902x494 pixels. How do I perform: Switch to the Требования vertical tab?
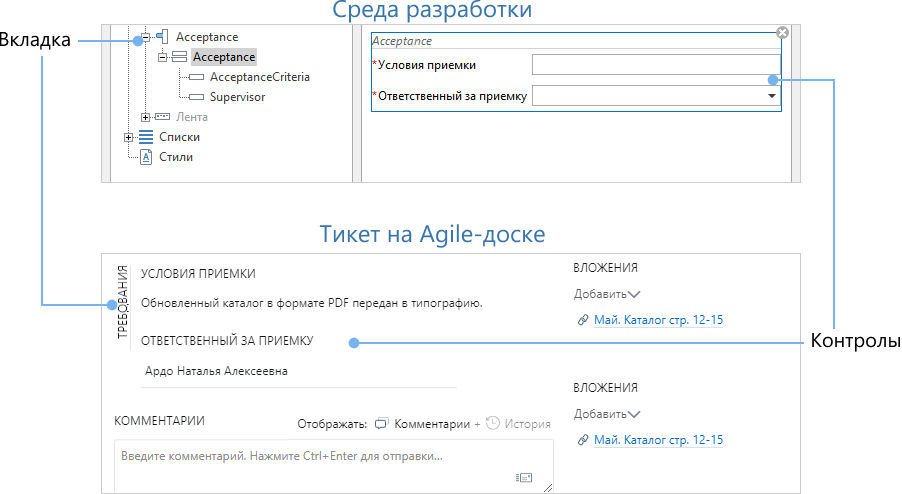[x=123, y=304]
